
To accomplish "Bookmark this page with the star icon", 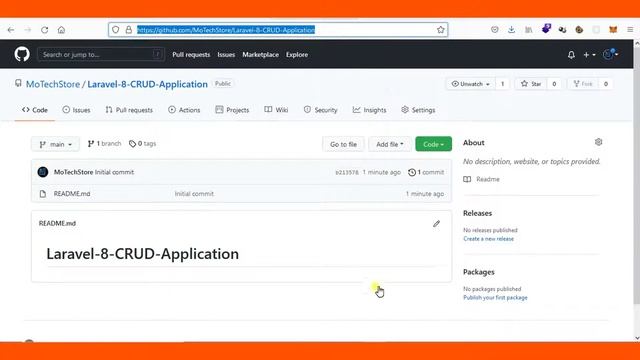I will (440, 30).
